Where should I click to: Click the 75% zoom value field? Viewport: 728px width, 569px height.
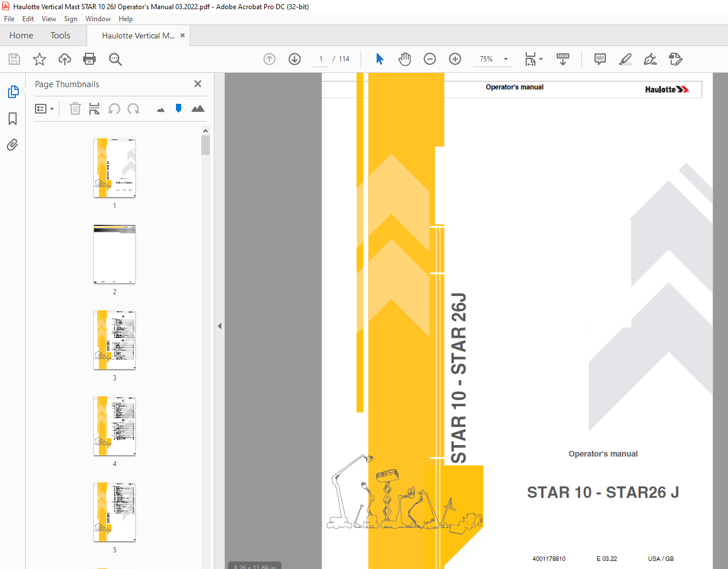click(x=487, y=59)
